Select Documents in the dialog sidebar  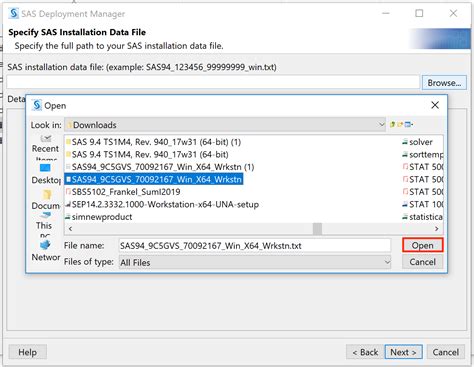click(45, 199)
